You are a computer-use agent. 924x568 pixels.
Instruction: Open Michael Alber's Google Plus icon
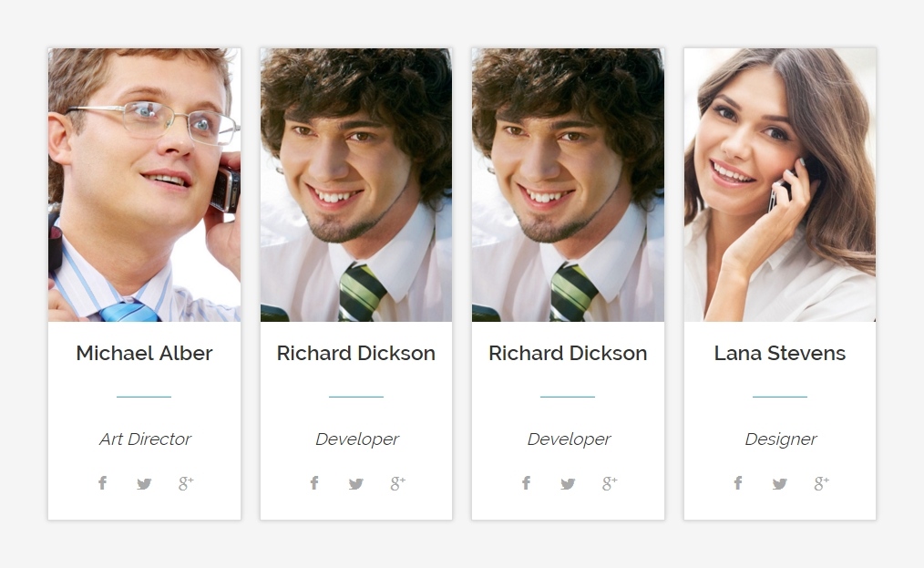tap(186, 483)
